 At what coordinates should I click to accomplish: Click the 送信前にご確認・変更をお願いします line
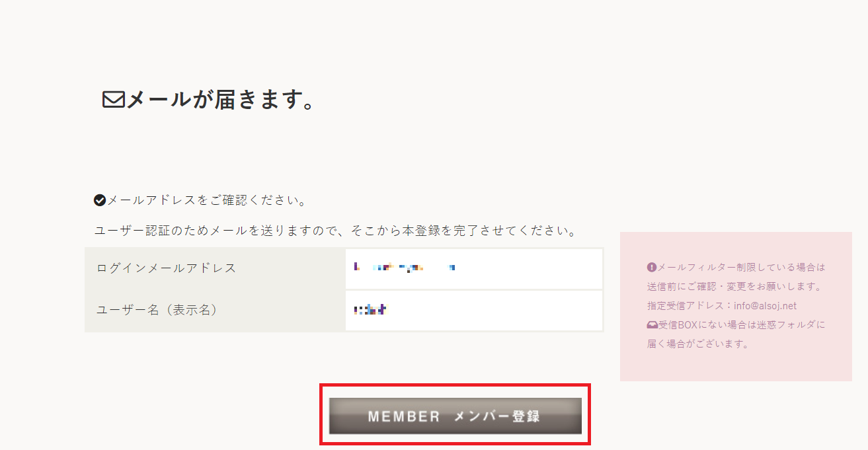pos(734,287)
